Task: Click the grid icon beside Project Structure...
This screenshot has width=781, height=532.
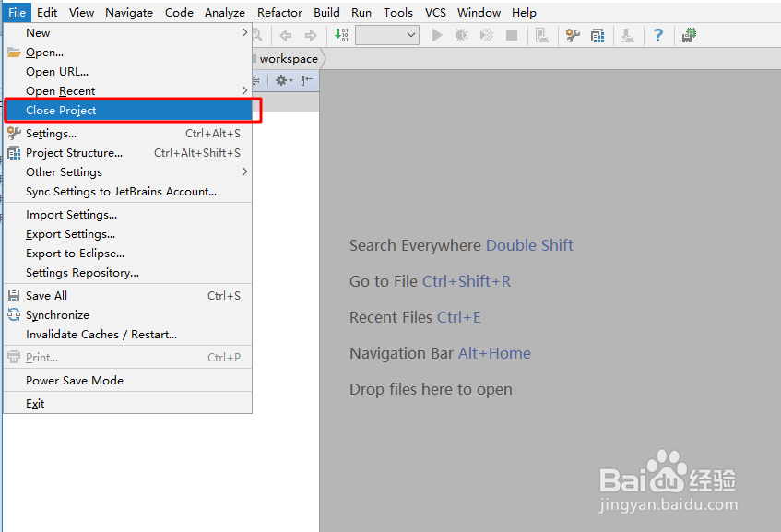Action: click(14, 152)
